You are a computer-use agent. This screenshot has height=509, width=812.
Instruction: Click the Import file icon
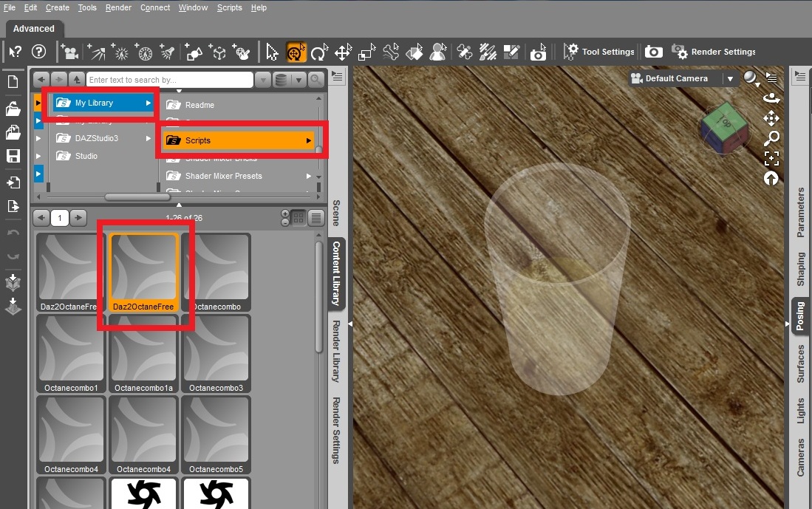13,182
